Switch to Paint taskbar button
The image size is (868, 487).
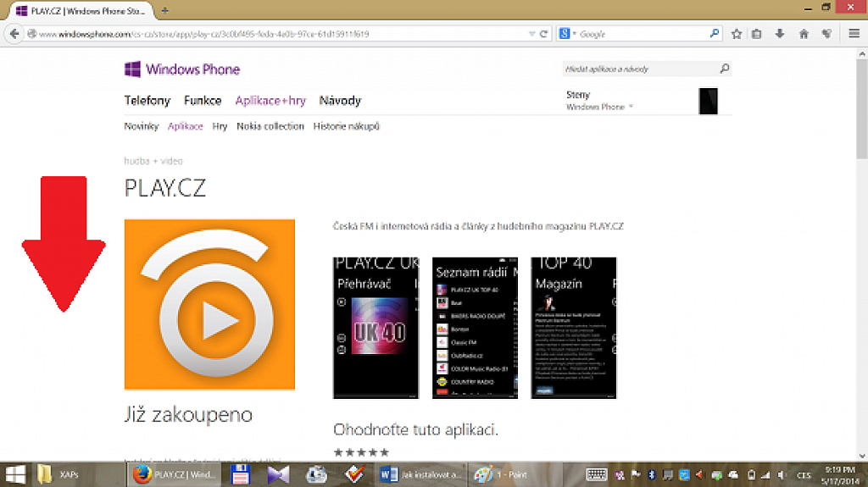pos(515,475)
